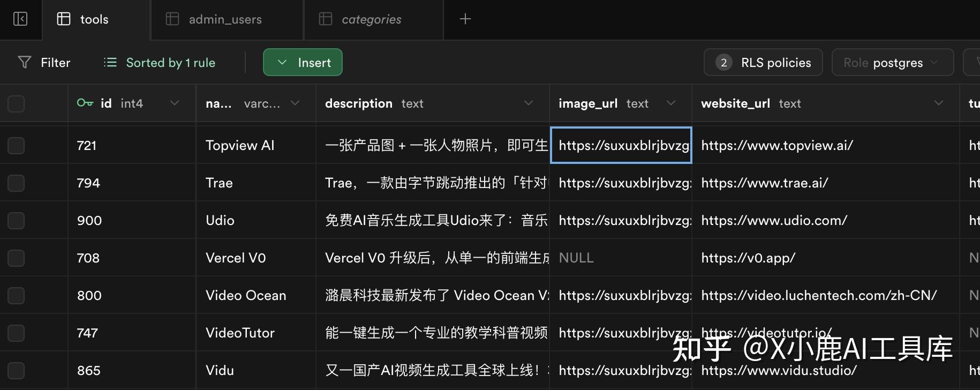980x390 pixels.
Task: Click the name cell Vidu
Action: click(256, 370)
